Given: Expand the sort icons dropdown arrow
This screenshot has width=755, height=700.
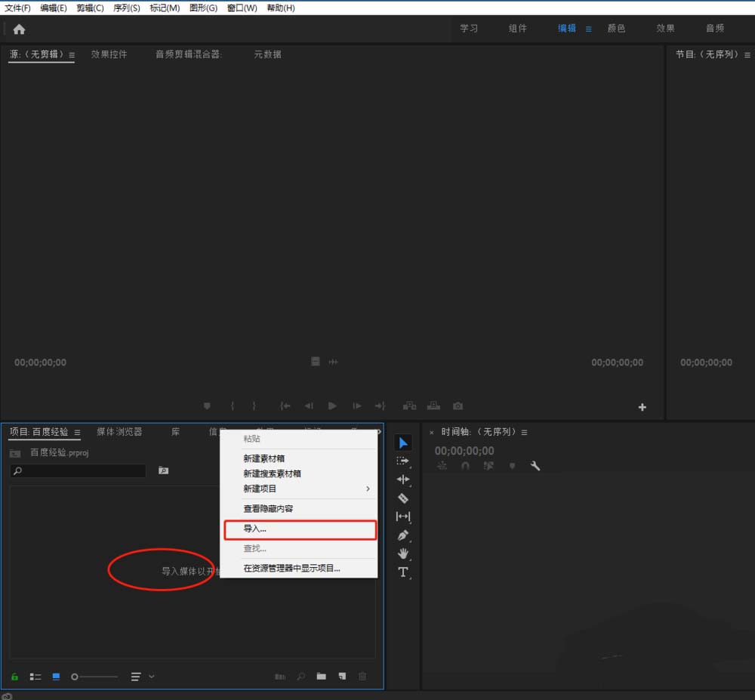Looking at the screenshot, I should [x=152, y=677].
